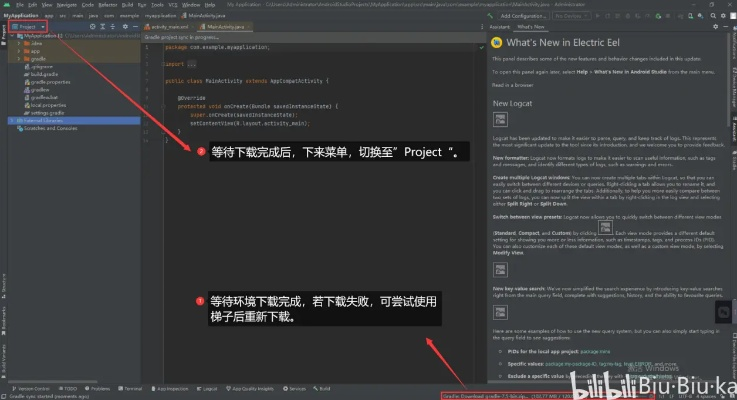Hide the Project tool window

pos(135,27)
